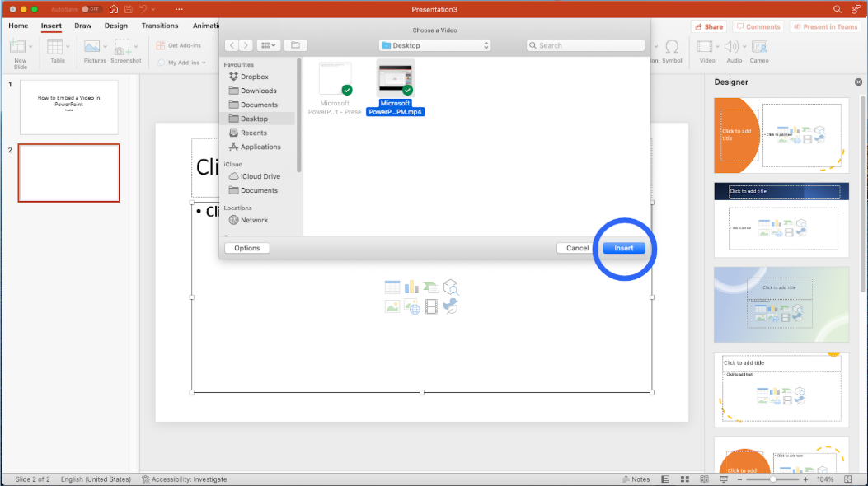The width and height of the screenshot is (868, 486).
Task: Open the Design tab
Action: click(116, 26)
